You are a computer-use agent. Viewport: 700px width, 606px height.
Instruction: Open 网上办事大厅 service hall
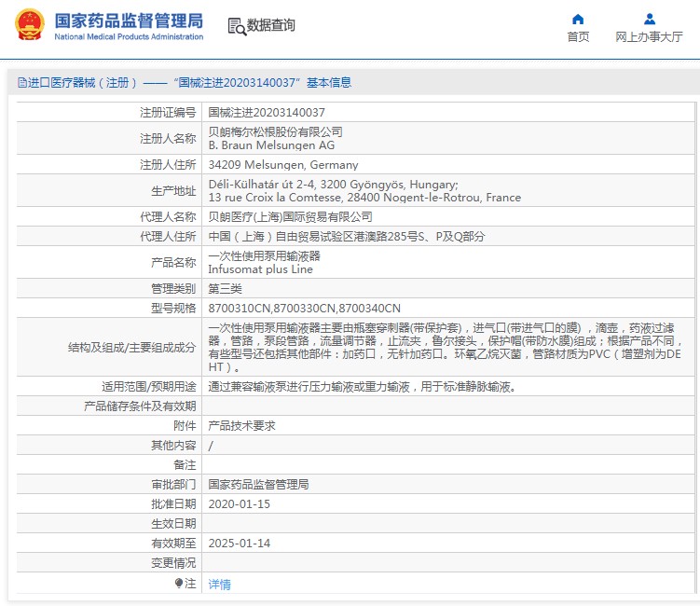[x=649, y=36]
